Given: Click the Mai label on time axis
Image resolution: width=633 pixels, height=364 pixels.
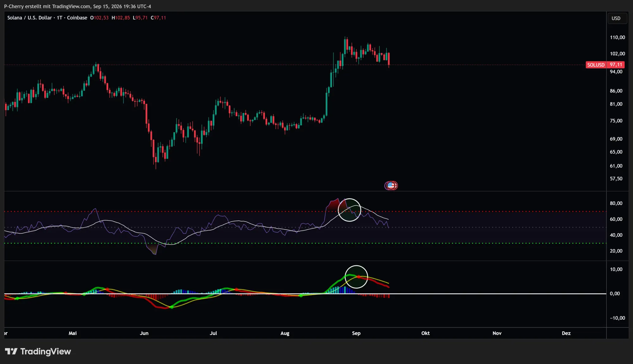Looking at the screenshot, I should click(x=72, y=333).
